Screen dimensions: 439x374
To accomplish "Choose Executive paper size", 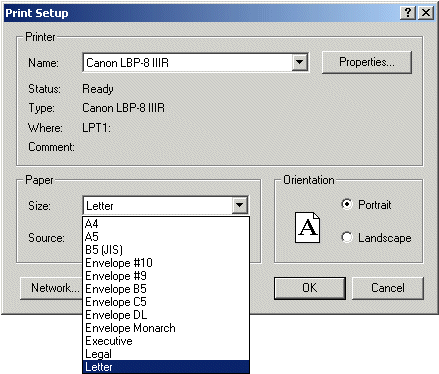I will coord(166,341).
